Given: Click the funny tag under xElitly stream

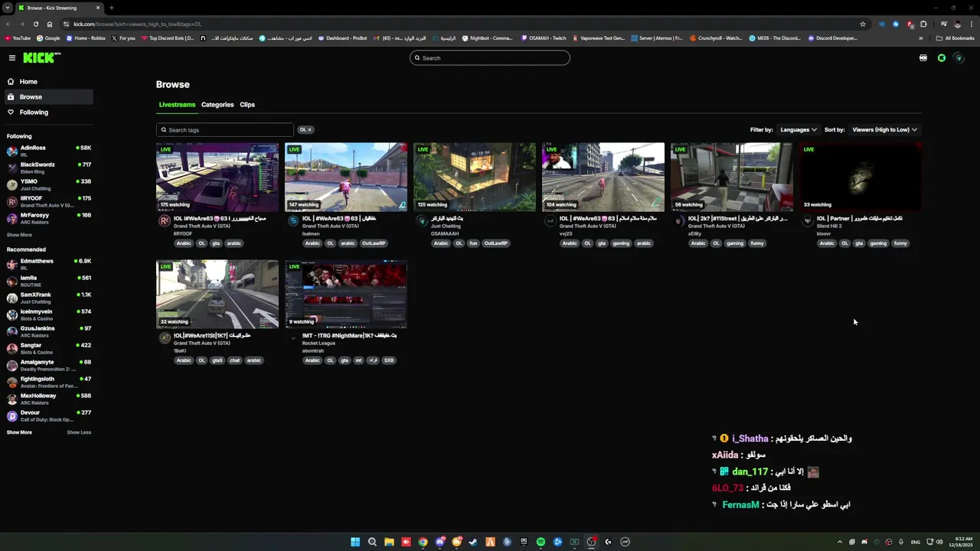Looking at the screenshot, I should click(x=757, y=243).
